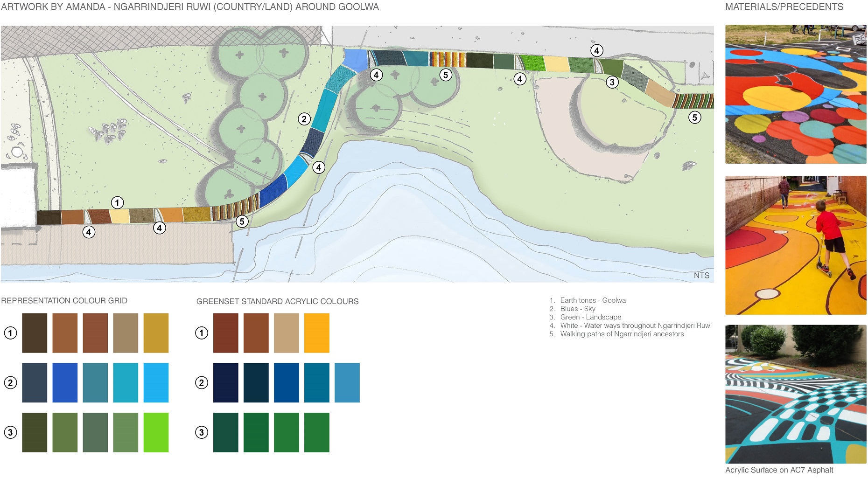Viewport: 868px width, 478px height.
Task: Click map marker 5 at the map's right edge
Action: click(x=695, y=118)
